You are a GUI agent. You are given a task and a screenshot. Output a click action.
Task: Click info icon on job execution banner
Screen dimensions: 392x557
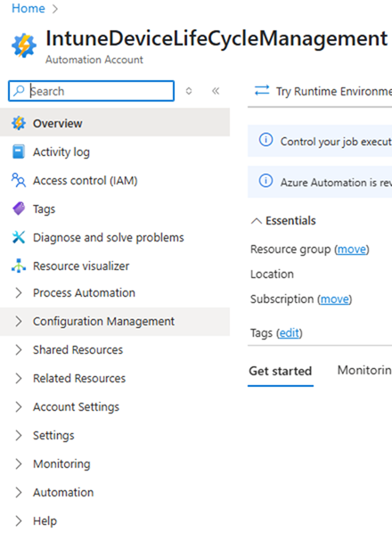pos(265,140)
